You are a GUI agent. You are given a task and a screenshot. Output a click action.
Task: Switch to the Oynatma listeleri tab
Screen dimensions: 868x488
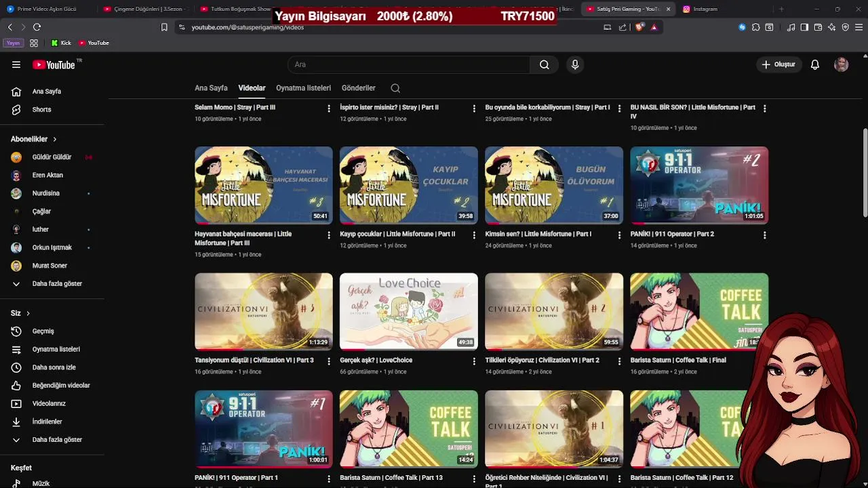(x=303, y=88)
